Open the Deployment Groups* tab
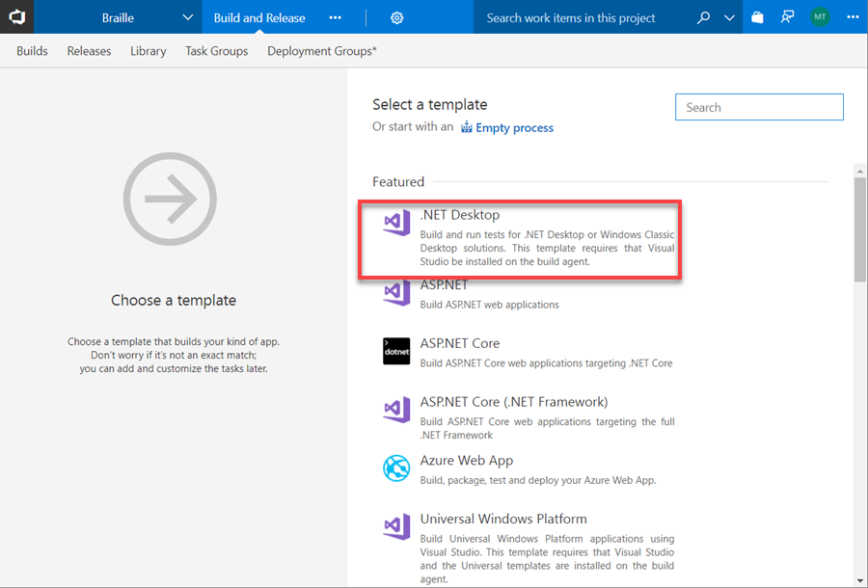 (321, 51)
